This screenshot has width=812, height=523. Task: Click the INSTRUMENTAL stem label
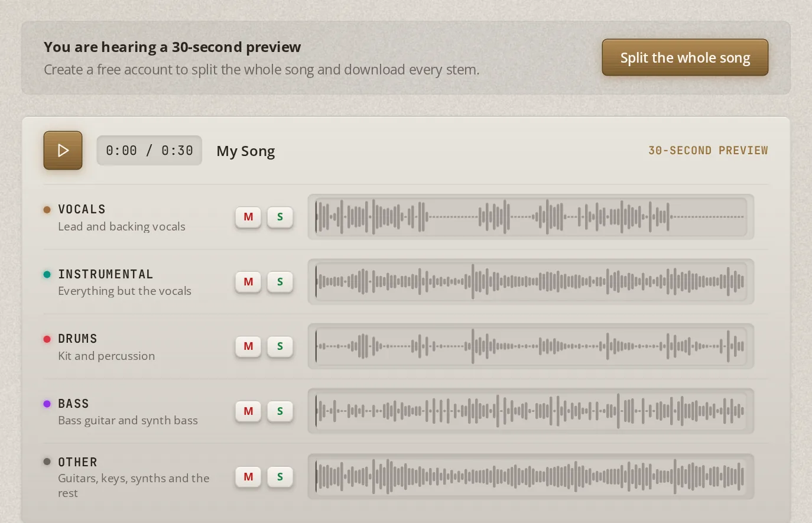[106, 274]
